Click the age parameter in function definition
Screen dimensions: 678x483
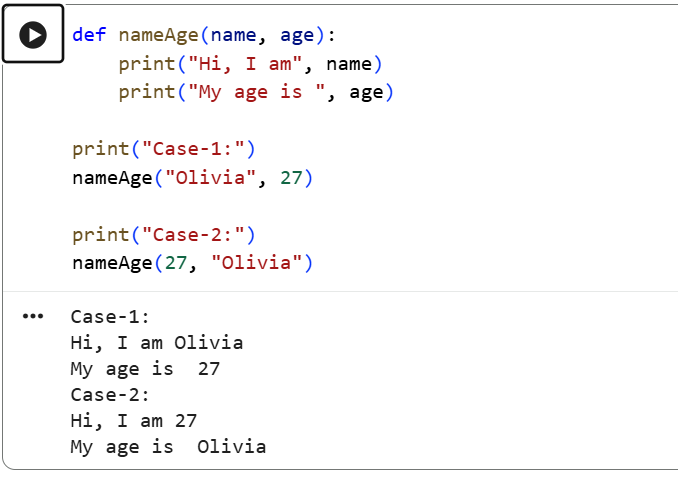coord(297,35)
